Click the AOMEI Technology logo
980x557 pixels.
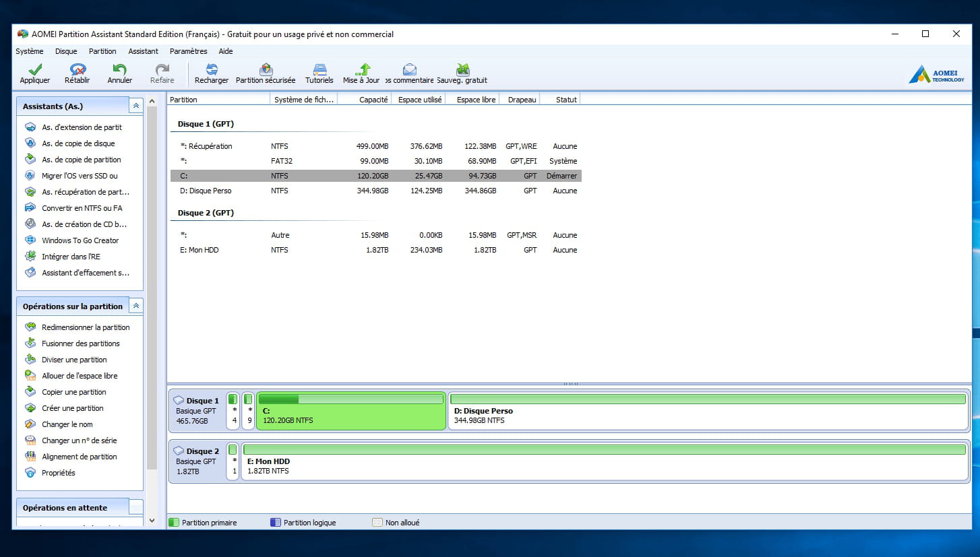click(936, 74)
